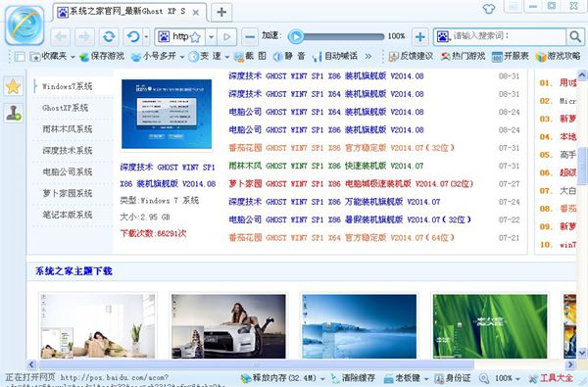Click 保存游戏 toolbar item
588x387 pixels.
102,56
